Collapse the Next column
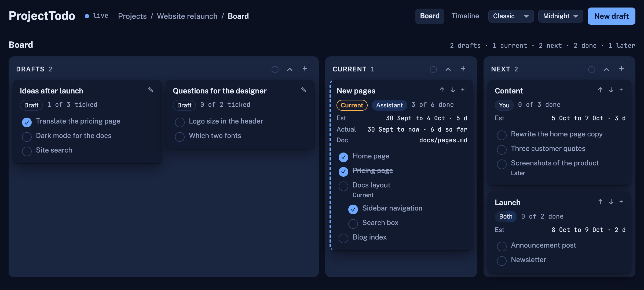Viewport: 644px width, 290px height. (606, 69)
